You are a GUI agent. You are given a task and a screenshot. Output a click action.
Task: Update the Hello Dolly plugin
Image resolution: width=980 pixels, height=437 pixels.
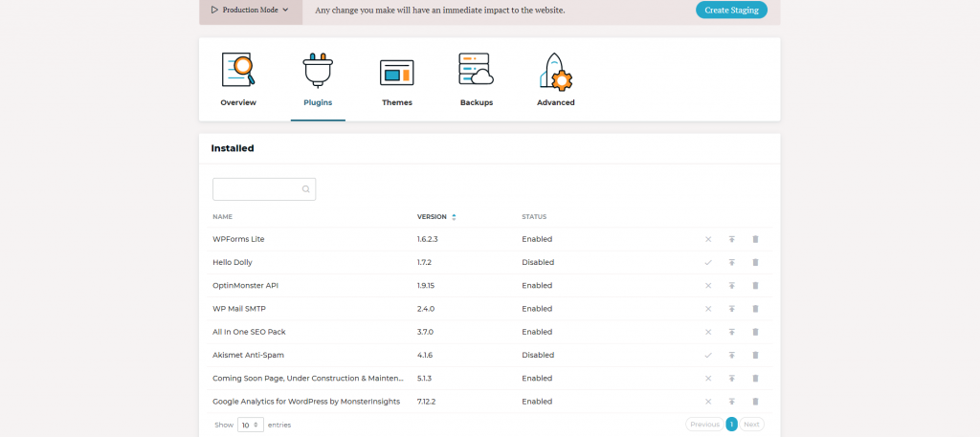click(x=731, y=262)
